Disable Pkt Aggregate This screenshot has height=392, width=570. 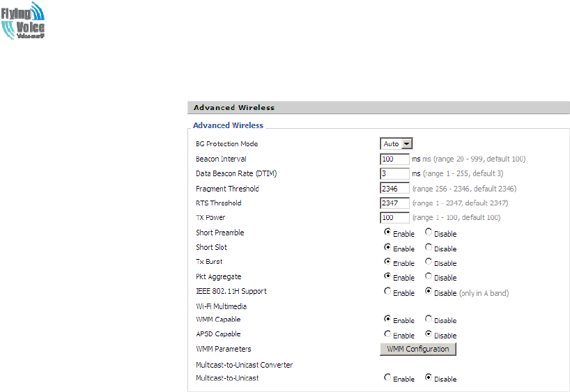[x=429, y=276]
